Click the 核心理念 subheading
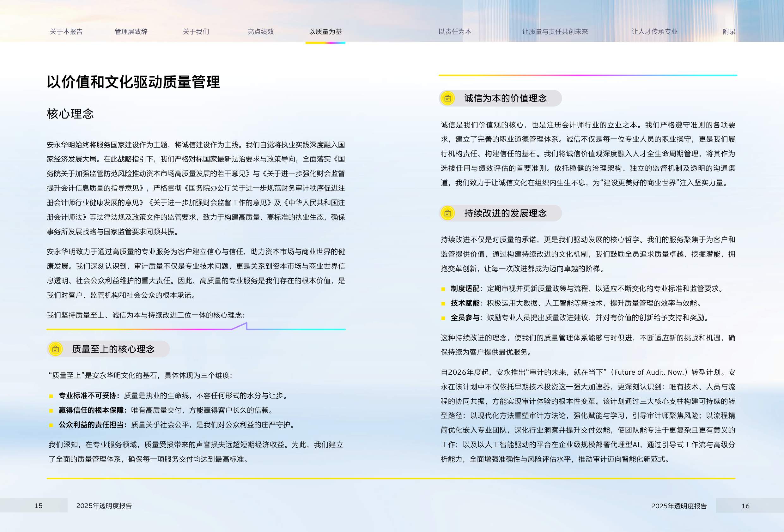784x532 pixels. click(70, 114)
